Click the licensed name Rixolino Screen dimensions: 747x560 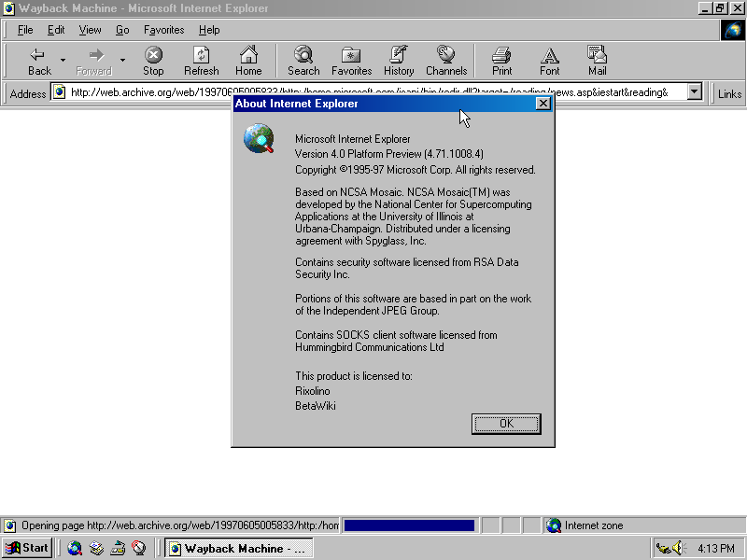tap(313, 391)
